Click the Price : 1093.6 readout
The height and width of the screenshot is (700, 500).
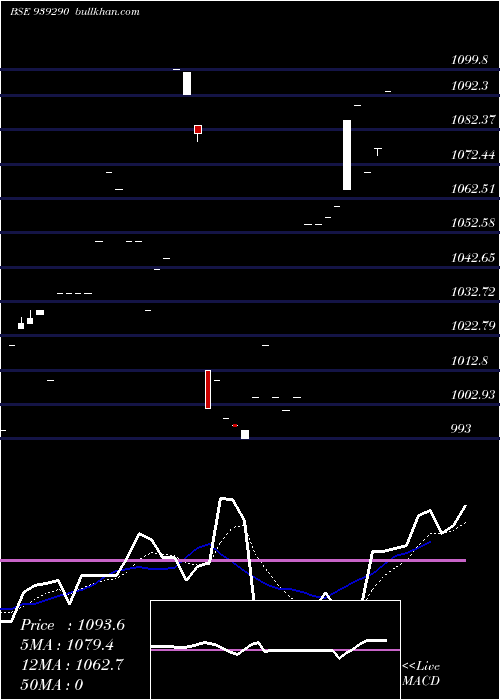73,625
